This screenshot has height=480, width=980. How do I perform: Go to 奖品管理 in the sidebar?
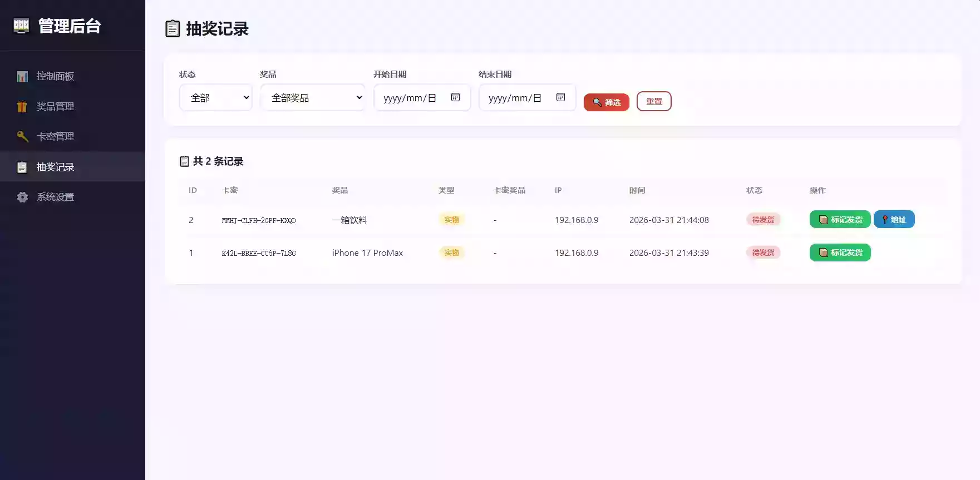click(x=72, y=106)
